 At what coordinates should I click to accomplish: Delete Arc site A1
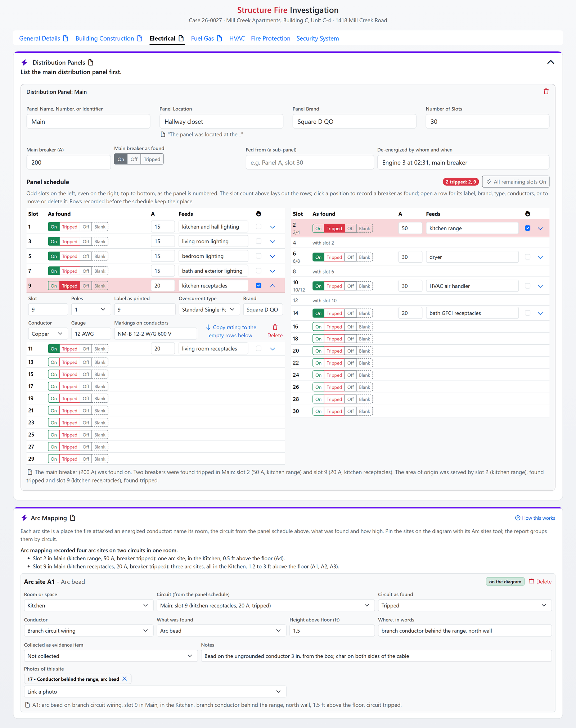coord(540,582)
